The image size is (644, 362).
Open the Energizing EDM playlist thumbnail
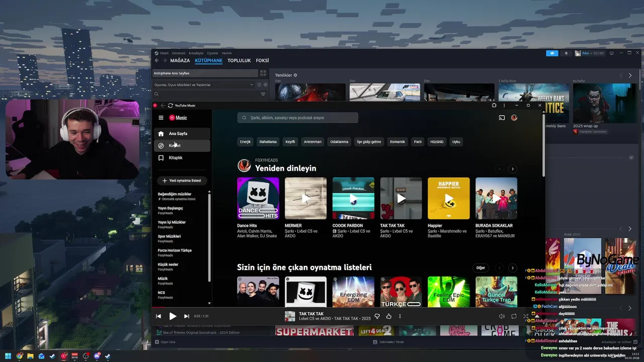coord(353,291)
